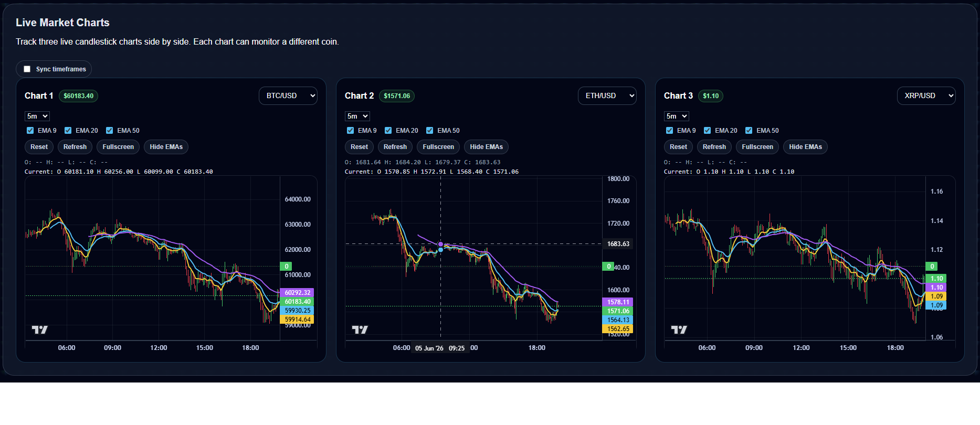Click 62000.00 on Chart 1 price axis

pos(298,250)
